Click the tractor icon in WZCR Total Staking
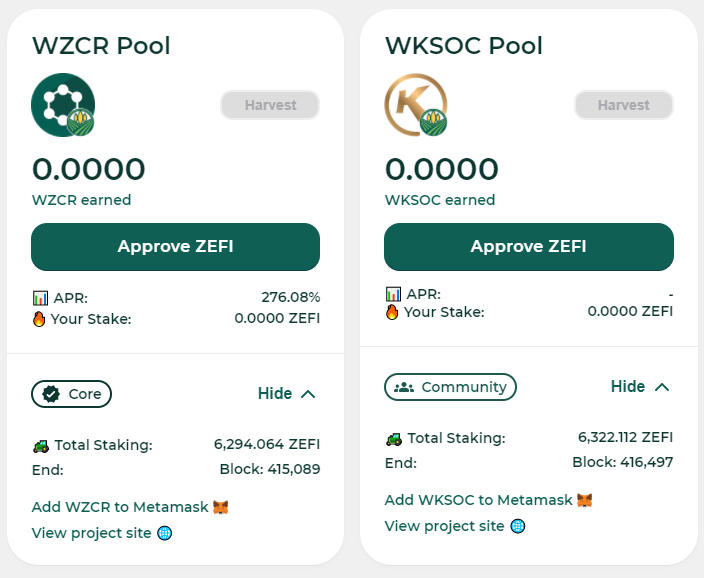The height and width of the screenshot is (578, 704). click(x=41, y=446)
